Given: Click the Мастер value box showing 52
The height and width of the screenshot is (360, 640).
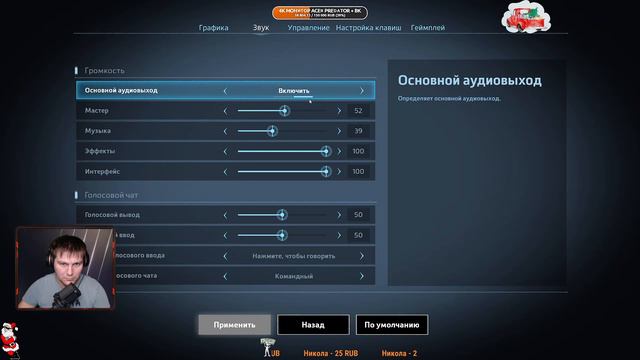Looking at the screenshot, I should click(358, 111).
